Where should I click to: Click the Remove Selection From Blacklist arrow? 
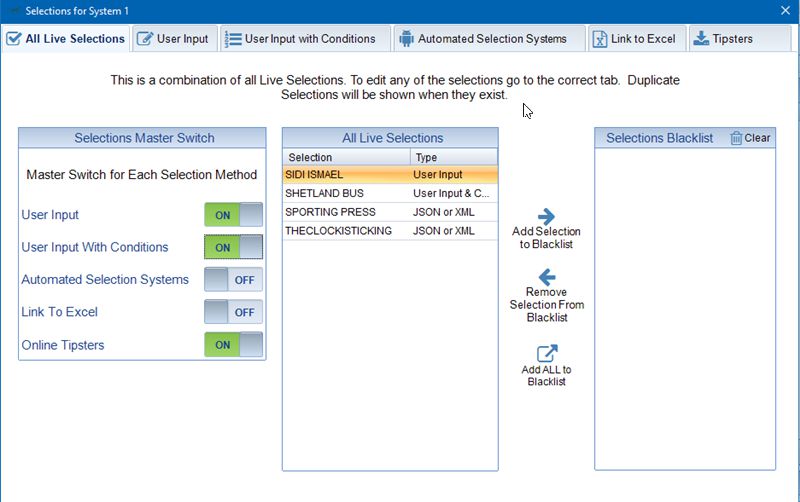click(x=546, y=278)
